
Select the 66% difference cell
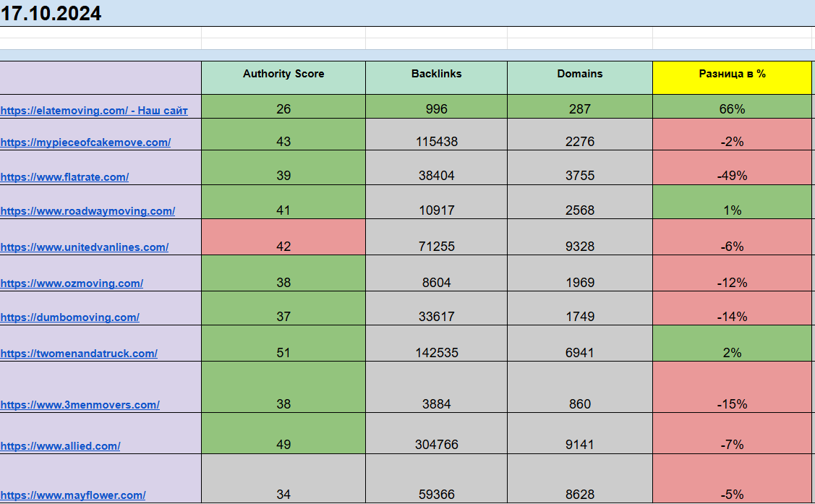click(732, 106)
